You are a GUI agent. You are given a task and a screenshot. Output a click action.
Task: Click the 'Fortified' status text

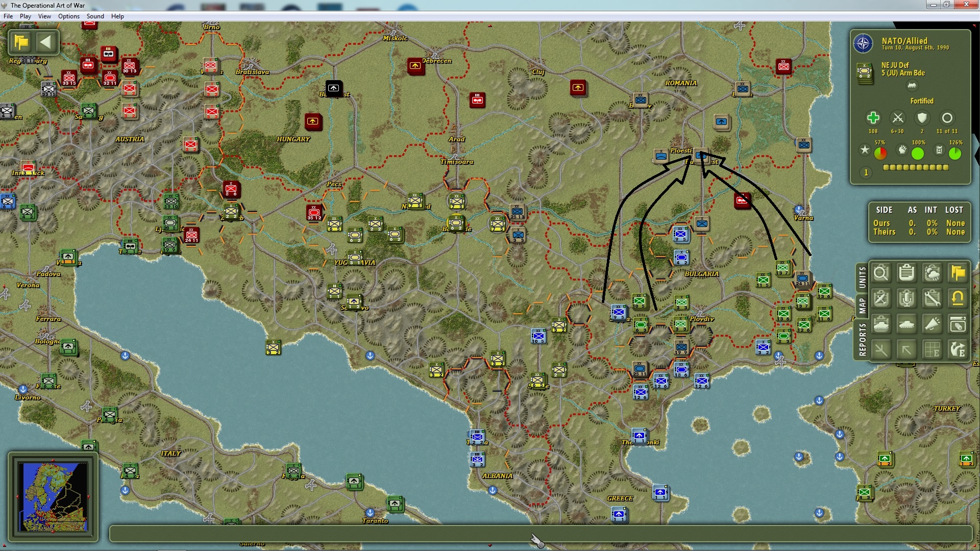coord(922,101)
